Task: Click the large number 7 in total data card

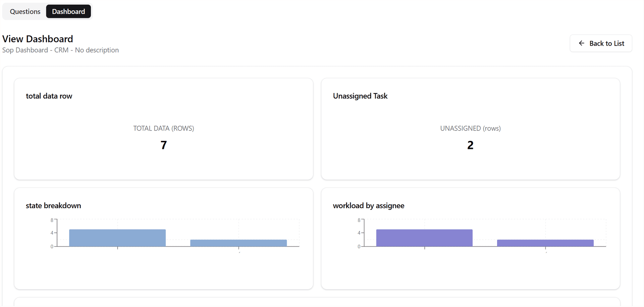Action: tap(163, 145)
